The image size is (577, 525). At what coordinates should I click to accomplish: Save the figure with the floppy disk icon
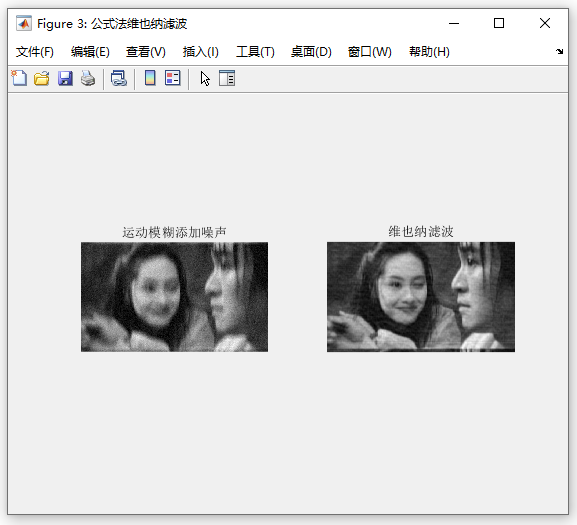[65, 78]
